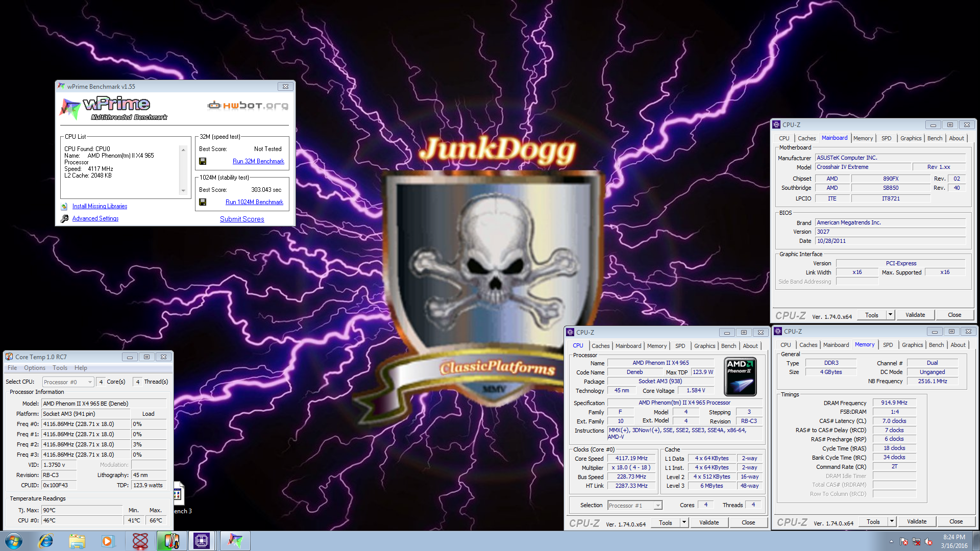Switch to SPD tab in CPU-Z Memory window
Image resolution: width=980 pixels, height=551 pixels.
pyautogui.click(x=888, y=345)
